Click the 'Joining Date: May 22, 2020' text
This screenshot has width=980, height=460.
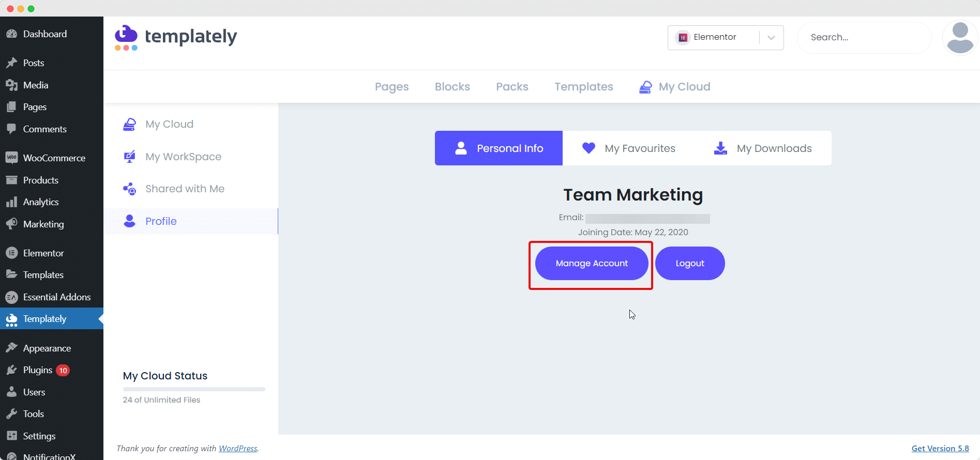click(x=633, y=233)
